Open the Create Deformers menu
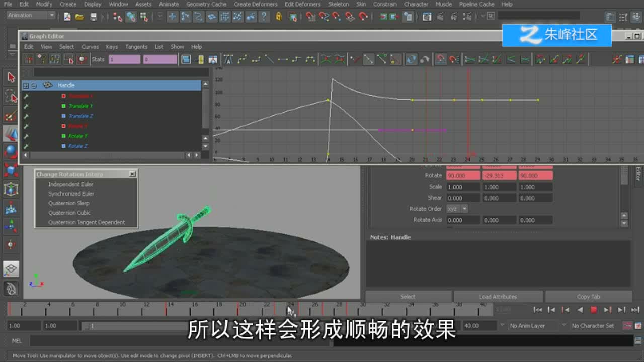644x362 pixels. pos(256,4)
